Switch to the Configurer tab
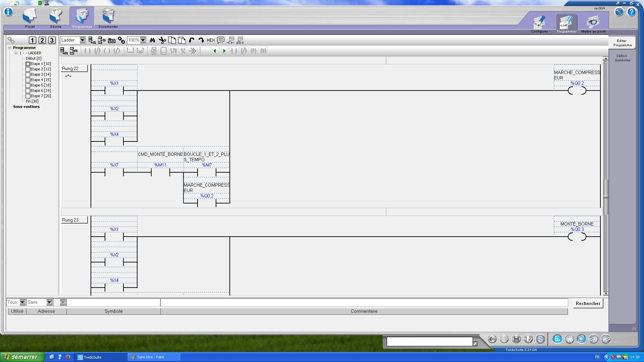644x362 pixels. point(539,24)
